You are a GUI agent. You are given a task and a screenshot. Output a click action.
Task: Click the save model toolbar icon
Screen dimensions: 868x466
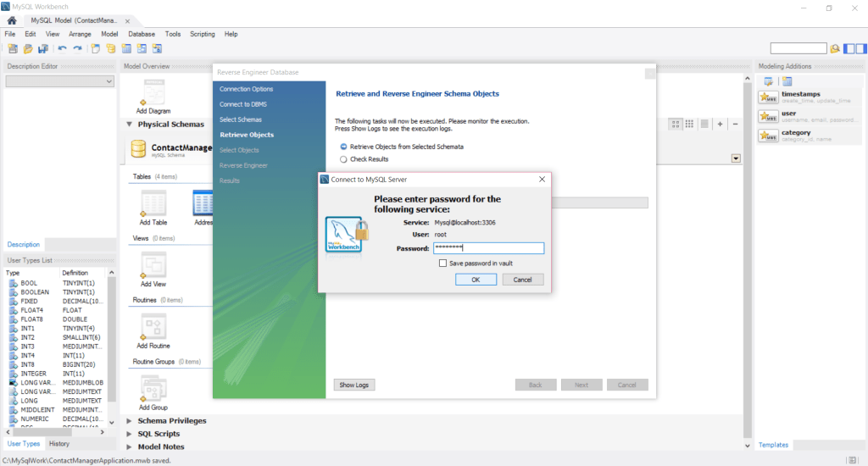[x=43, y=49]
